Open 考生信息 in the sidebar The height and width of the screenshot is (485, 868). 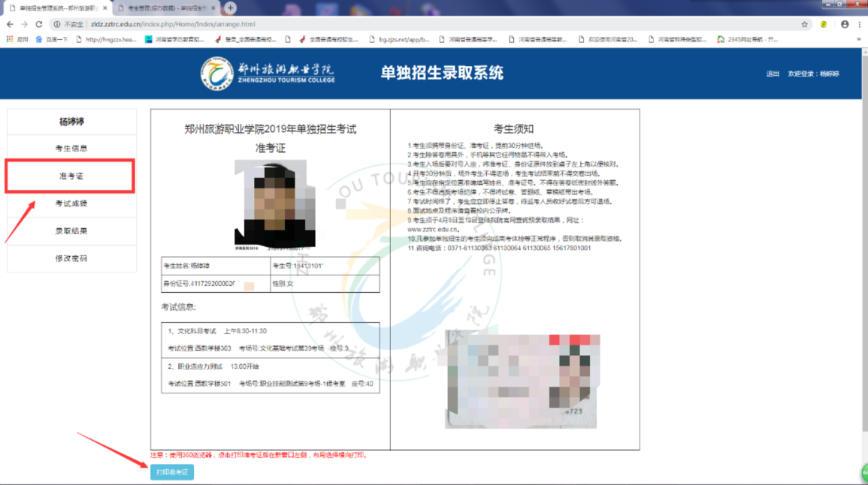click(71, 149)
